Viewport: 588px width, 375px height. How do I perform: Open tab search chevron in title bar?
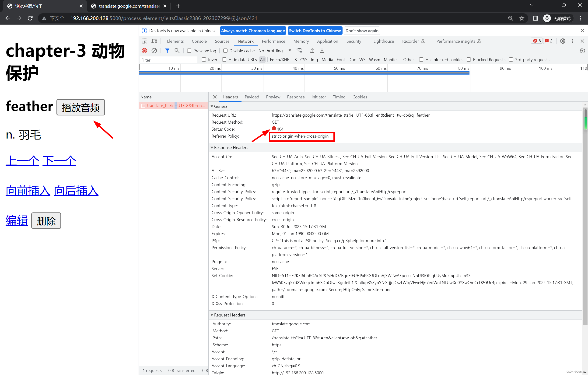(x=532, y=5)
